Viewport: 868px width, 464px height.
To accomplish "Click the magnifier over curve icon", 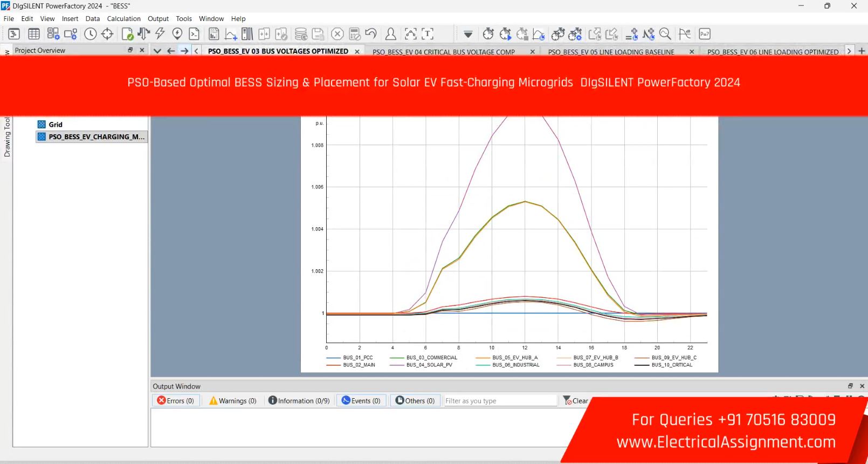I will (x=665, y=34).
